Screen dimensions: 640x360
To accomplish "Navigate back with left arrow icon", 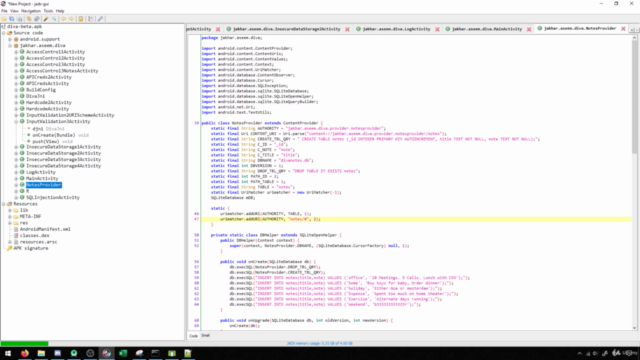I will pyautogui.click(x=63, y=19).
